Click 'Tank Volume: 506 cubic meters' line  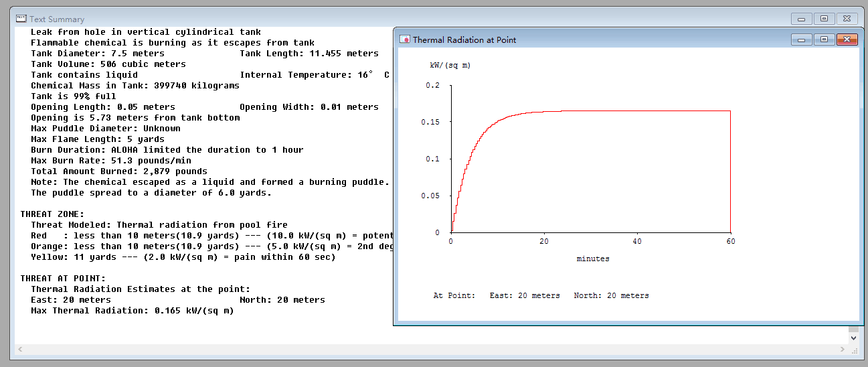pyautogui.click(x=108, y=64)
